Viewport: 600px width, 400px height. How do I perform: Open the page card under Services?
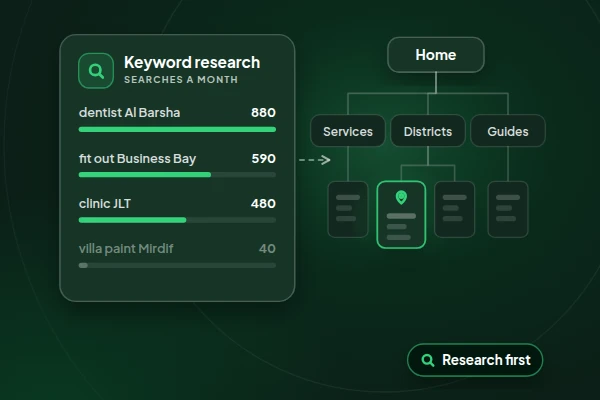[x=348, y=209]
